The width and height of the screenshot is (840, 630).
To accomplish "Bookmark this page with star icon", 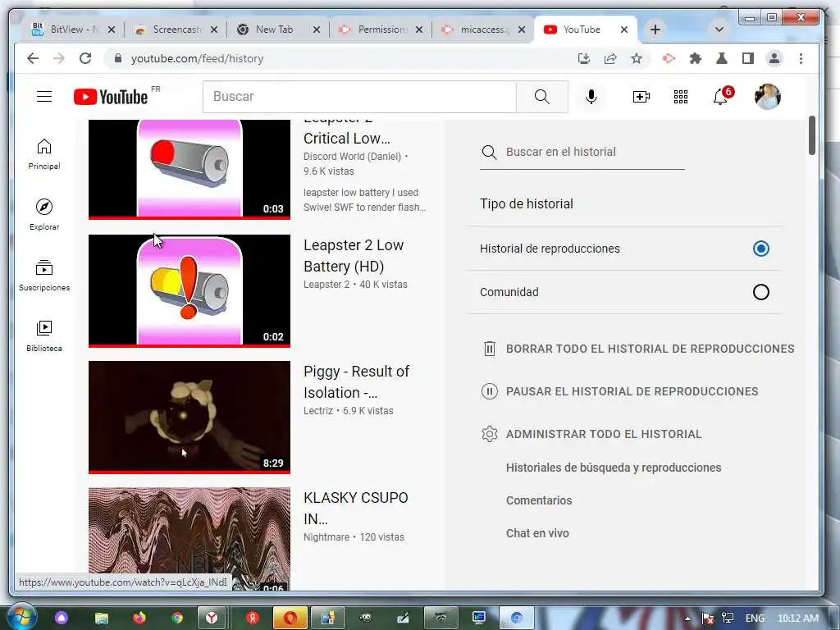I will [636, 58].
